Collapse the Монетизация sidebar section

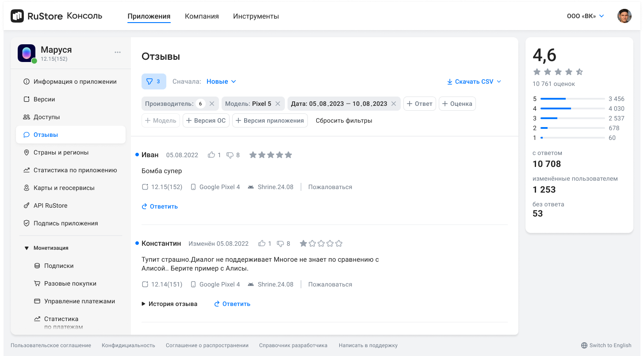pos(27,248)
